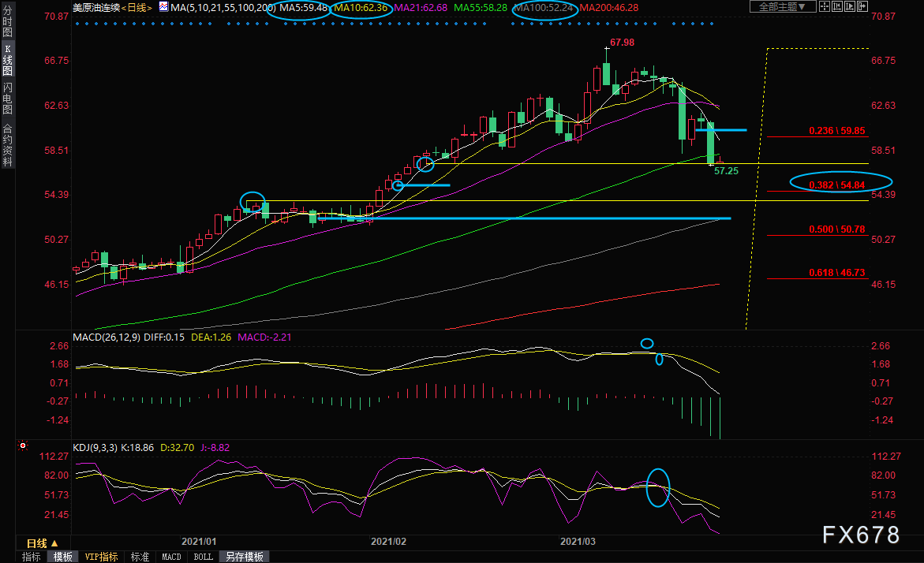The width and height of the screenshot is (924, 563).
Task: Click the VIP指标 button
Action: (101, 557)
